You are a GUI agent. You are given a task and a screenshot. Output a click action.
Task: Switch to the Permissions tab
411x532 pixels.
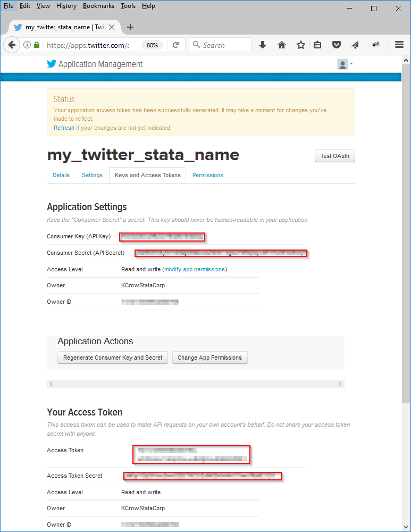coord(208,175)
